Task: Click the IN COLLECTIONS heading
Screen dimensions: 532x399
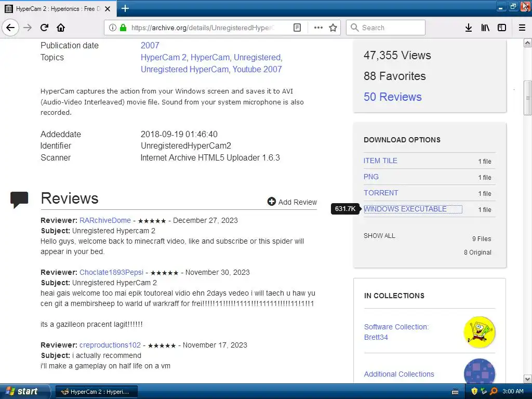Action: (394, 296)
